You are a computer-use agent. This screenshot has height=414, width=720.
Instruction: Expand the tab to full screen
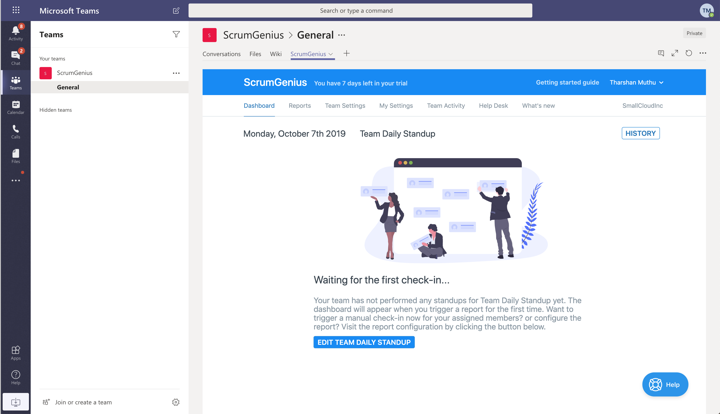[x=675, y=53]
